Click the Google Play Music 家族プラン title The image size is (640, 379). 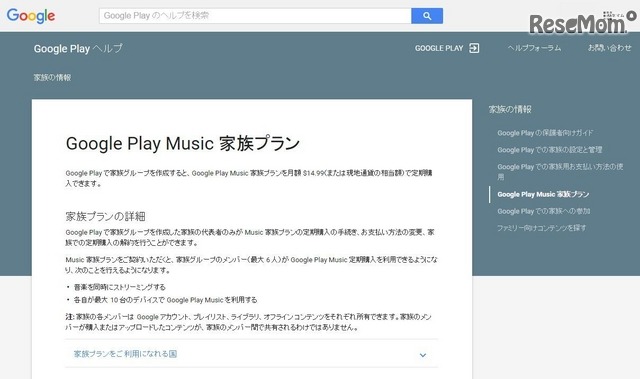click(x=183, y=144)
